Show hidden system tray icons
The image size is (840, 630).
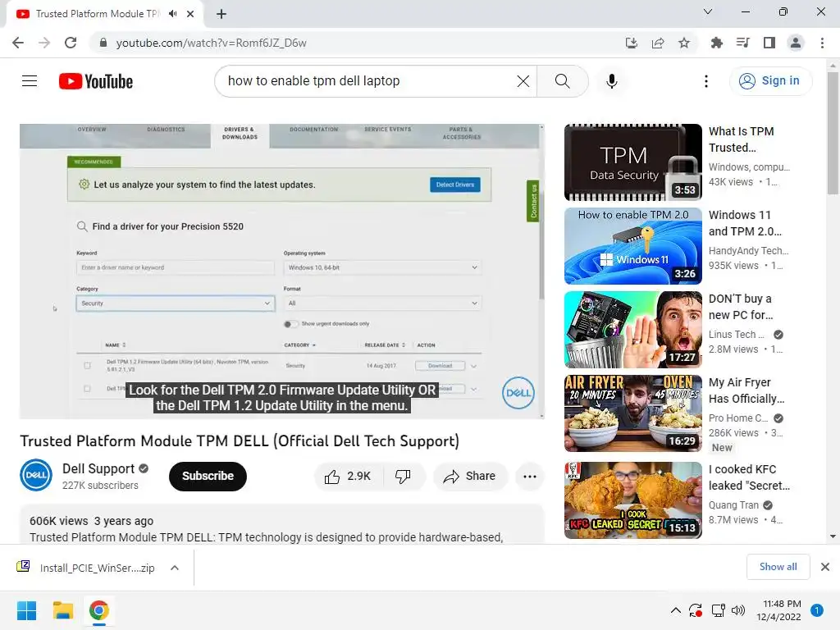point(676,610)
